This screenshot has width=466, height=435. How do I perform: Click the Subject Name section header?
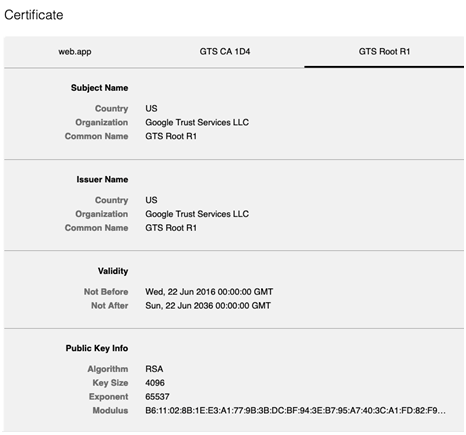(x=99, y=88)
